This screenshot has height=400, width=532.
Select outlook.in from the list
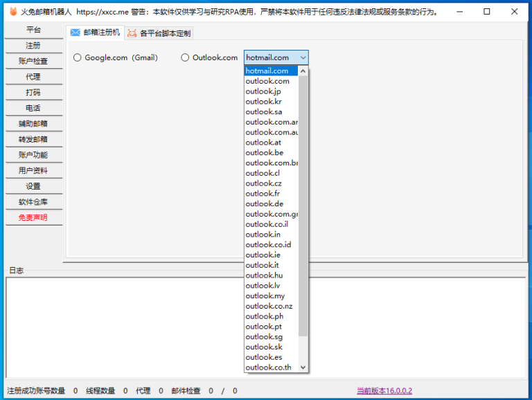(x=271, y=234)
